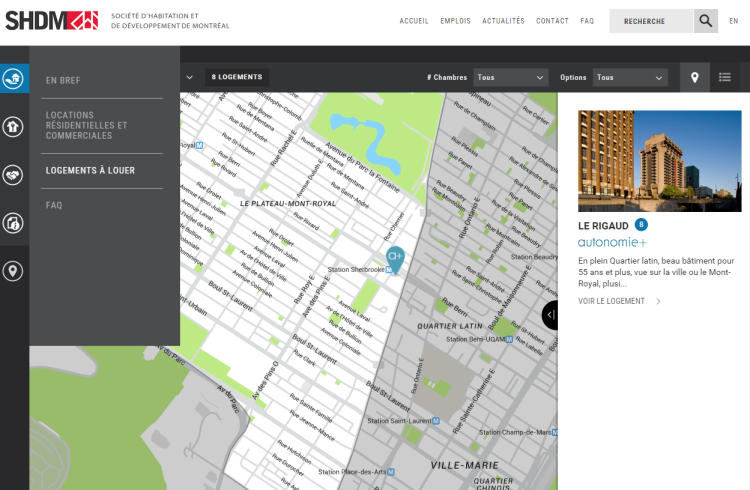Collapse the listing side panel arrow
The height and width of the screenshot is (490, 750).
click(x=550, y=315)
